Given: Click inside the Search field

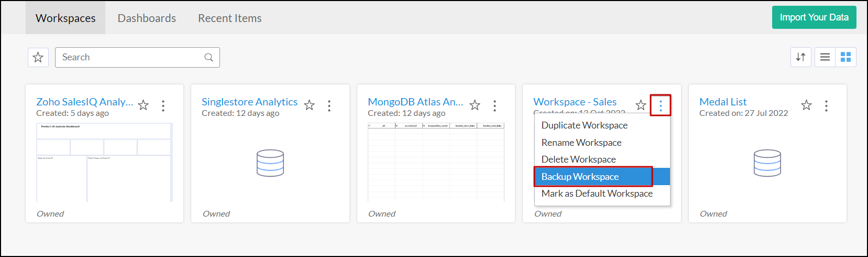Looking at the screenshot, I should tap(131, 57).
